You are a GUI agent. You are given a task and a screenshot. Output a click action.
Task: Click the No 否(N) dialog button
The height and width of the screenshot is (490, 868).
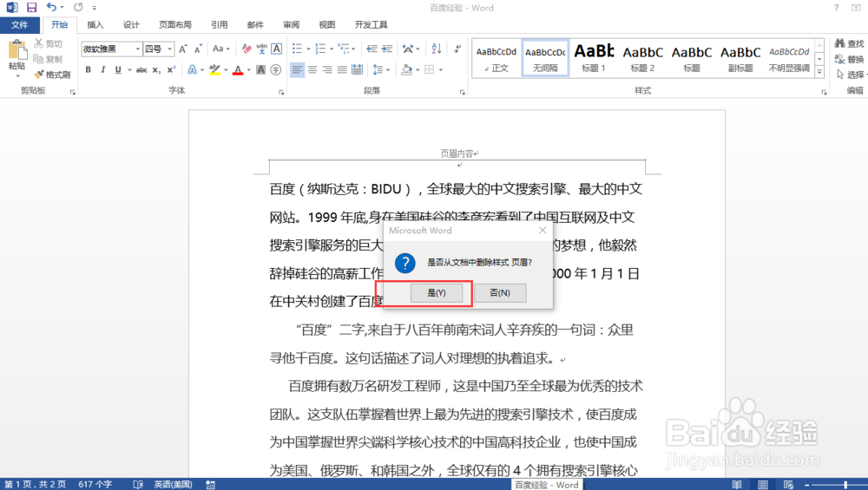point(500,292)
